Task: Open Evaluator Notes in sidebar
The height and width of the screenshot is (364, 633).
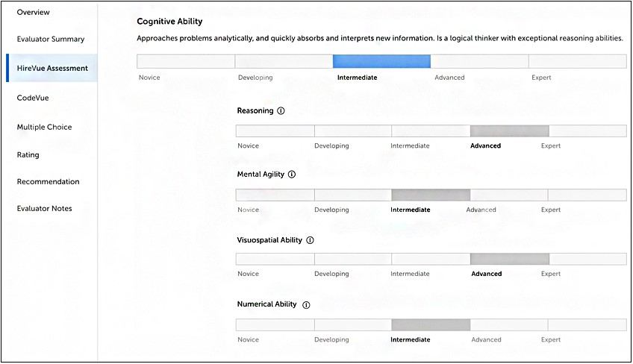Action: pyautogui.click(x=45, y=208)
